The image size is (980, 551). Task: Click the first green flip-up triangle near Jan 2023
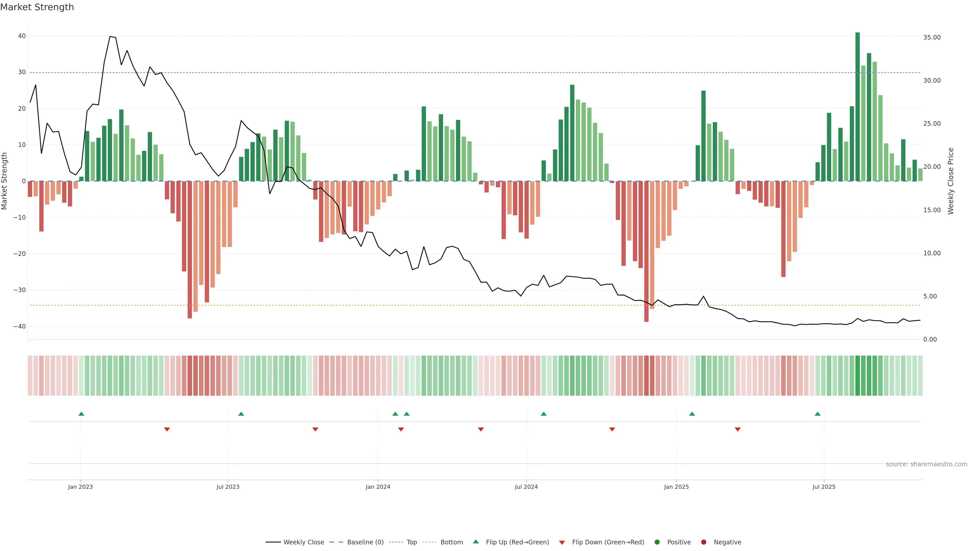tap(81, 414)
